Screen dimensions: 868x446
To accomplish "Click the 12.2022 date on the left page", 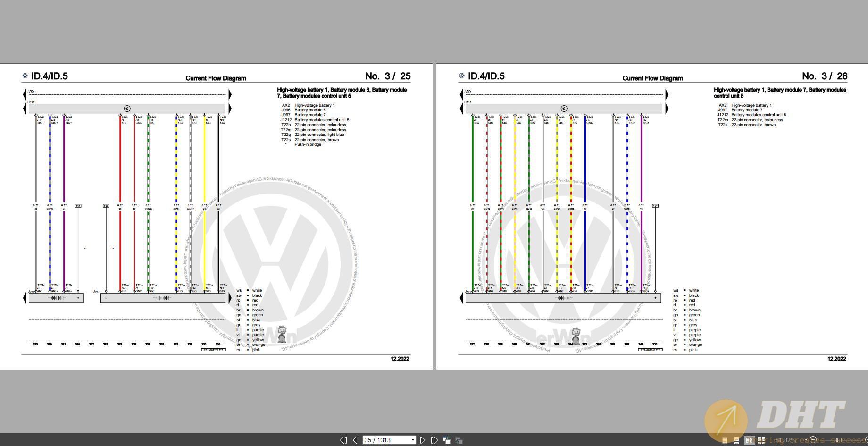I will click(400, 359).
